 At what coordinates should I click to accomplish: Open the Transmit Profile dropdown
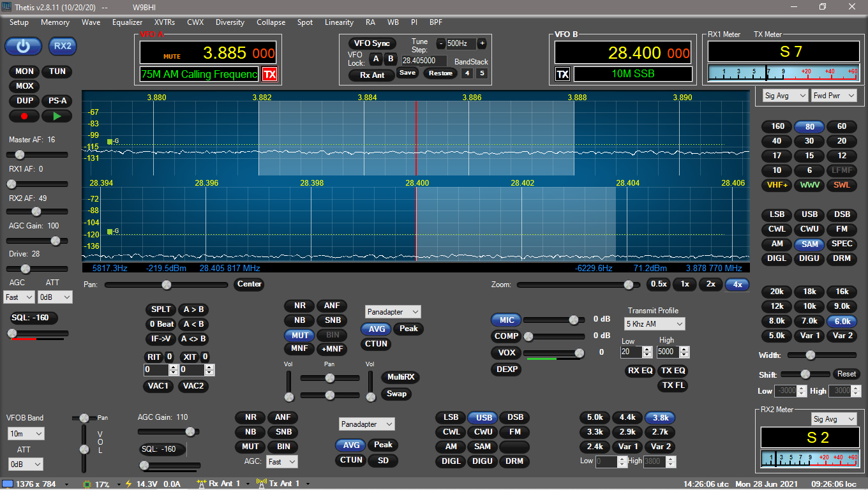pos(654,324)
